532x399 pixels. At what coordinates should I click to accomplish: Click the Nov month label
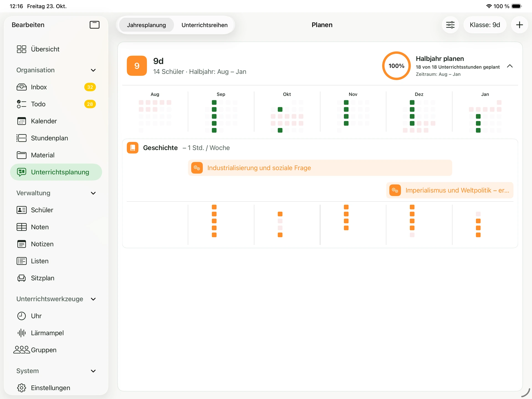pos(353,94)
